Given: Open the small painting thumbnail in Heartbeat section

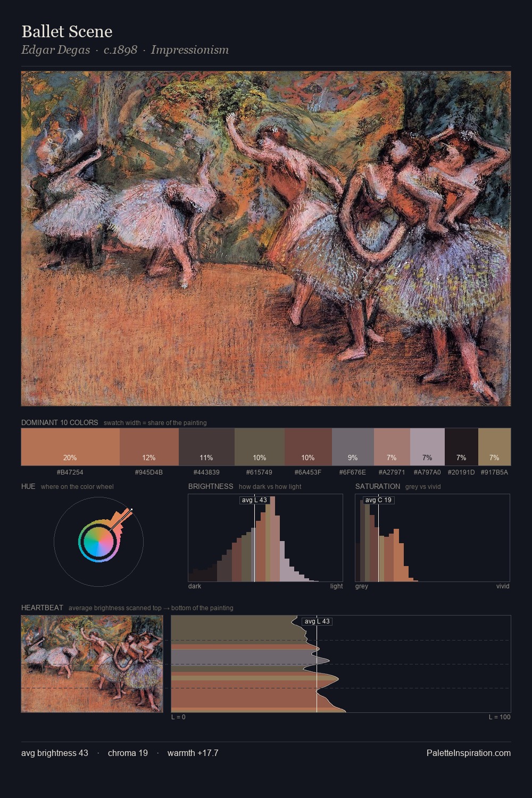Looking at the screenshot, I should click(92, 664).
